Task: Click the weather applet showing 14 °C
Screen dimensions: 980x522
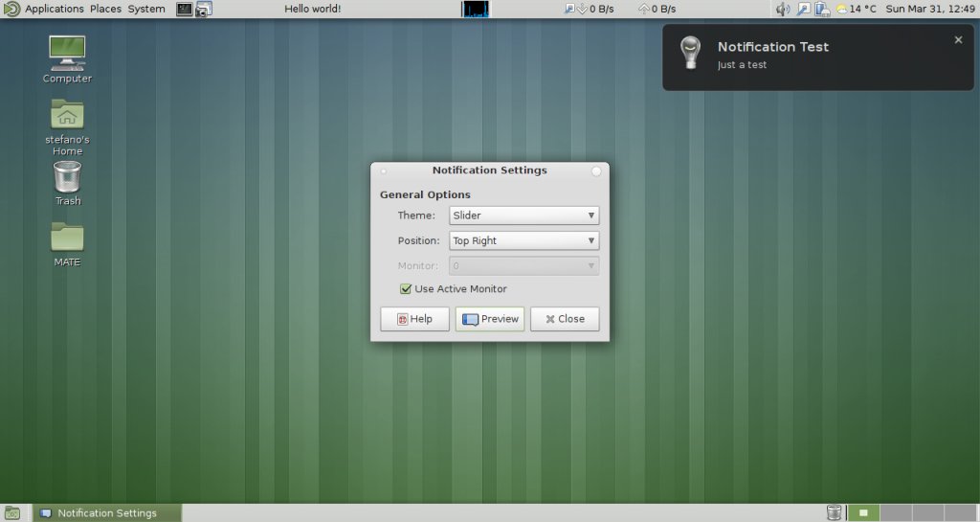Action: click(856, 9)
